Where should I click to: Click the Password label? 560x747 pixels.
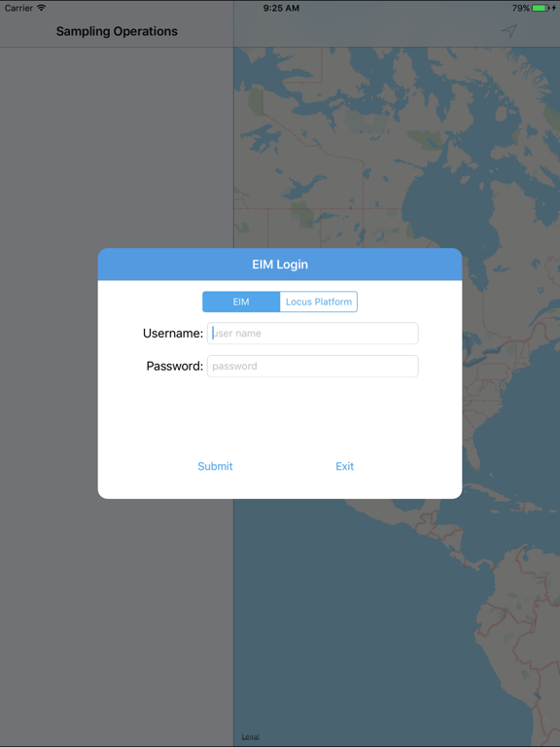[x=175, y=366]
